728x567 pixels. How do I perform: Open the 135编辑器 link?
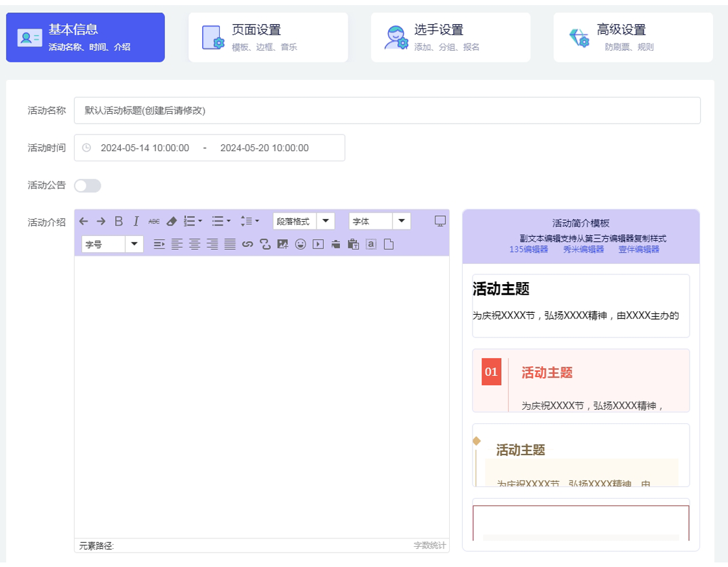[x=528, y=250]
